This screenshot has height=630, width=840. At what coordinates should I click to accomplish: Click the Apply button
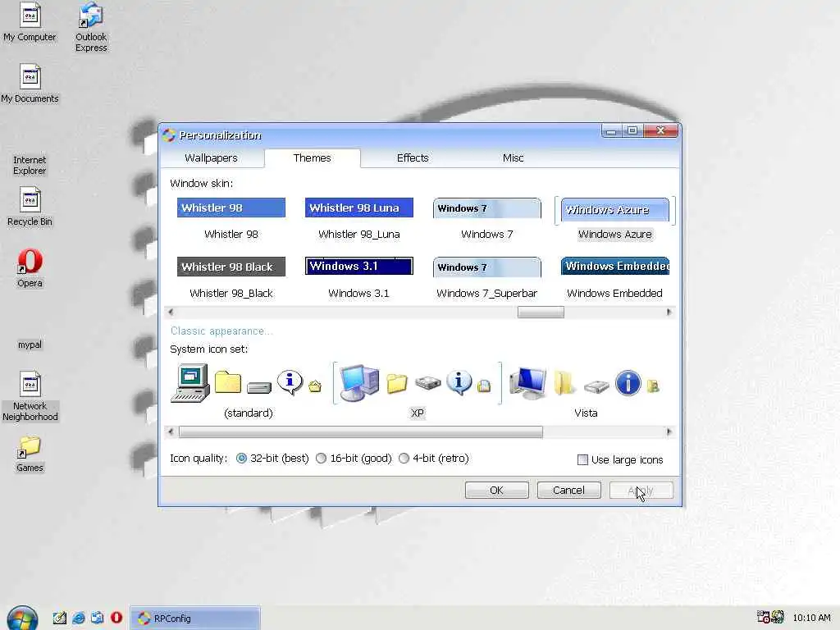(641, 491)
